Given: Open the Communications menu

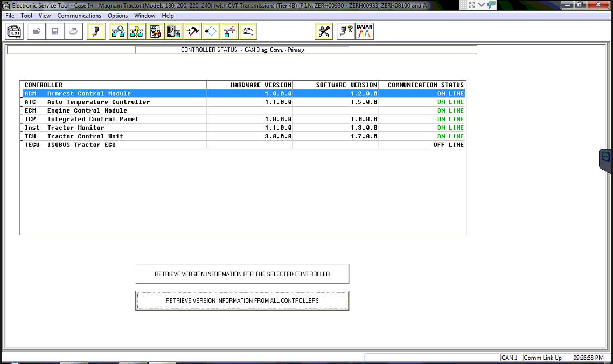Looking at the screenshot, I should pos(79,16).
